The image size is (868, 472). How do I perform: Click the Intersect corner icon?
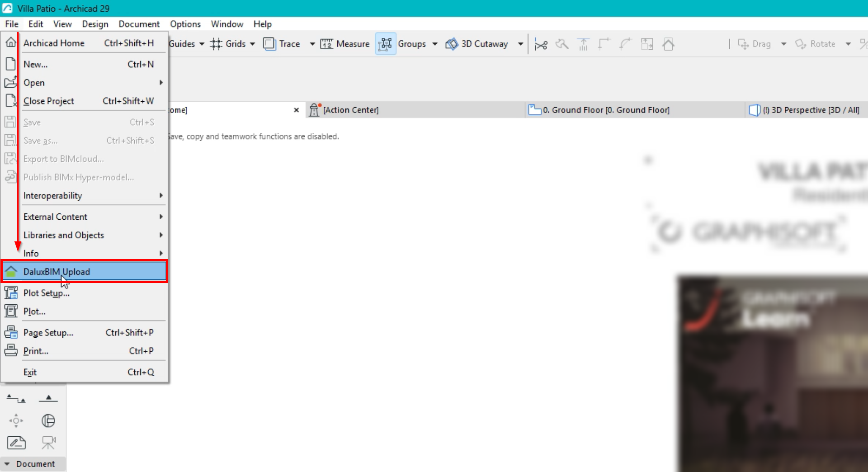tap(604, 44)
